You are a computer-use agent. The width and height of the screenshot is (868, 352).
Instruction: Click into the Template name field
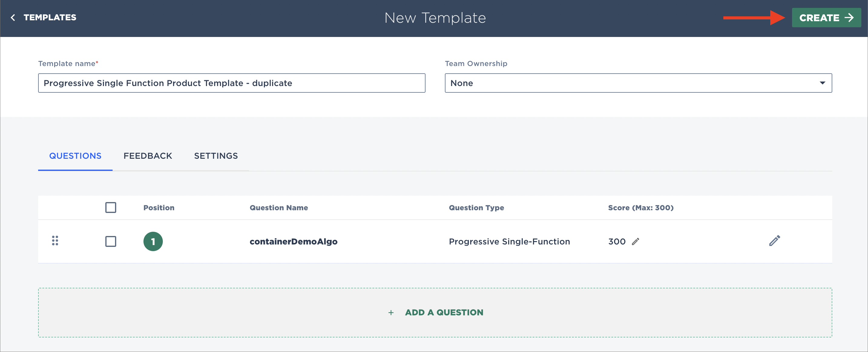click(231, 83)
